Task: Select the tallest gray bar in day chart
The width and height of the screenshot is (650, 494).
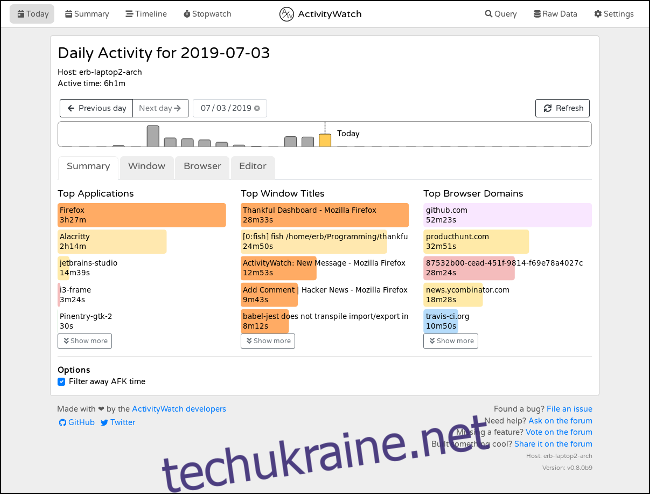Action: [153, 136]
